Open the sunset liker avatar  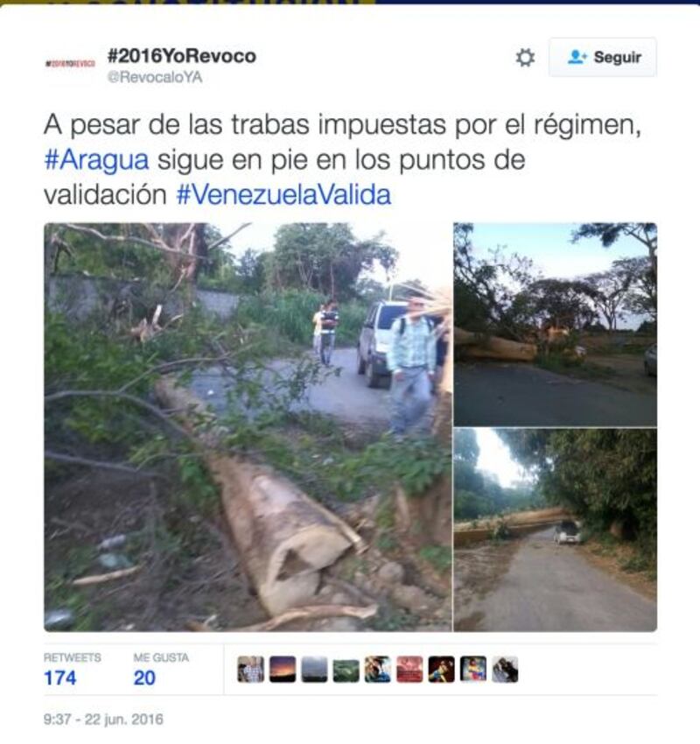pos(283,670)
